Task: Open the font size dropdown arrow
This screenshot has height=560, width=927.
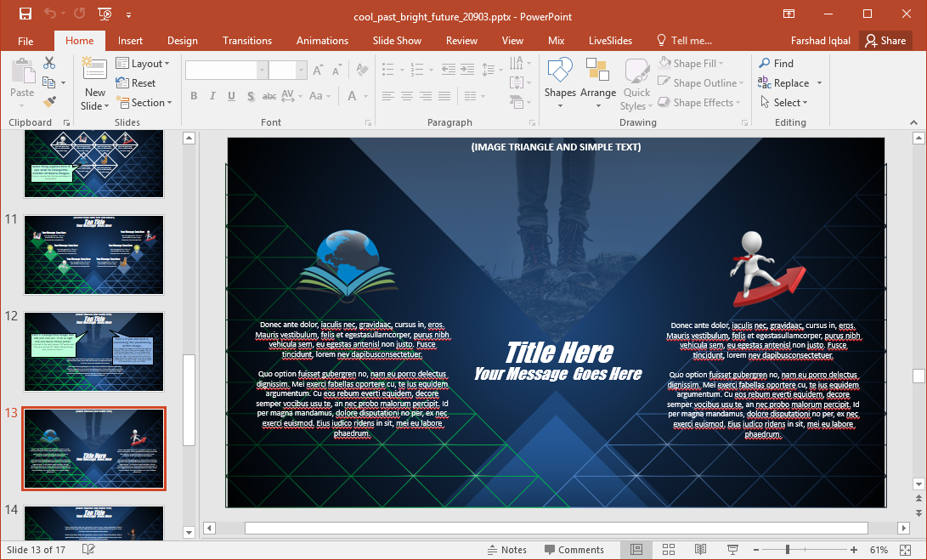Action: [x=301, y=71]
